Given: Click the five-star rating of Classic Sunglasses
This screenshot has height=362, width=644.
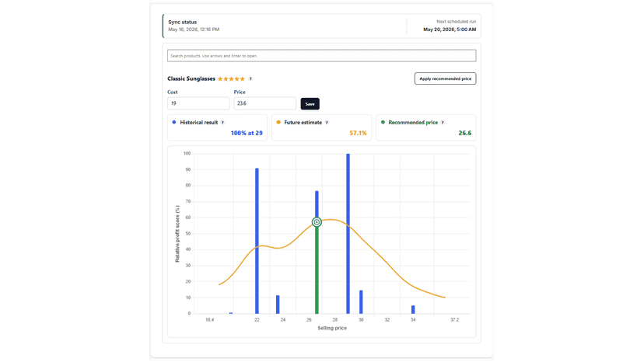Looking at the screenshot, I should pyautogui.click(x=231, y=78).
